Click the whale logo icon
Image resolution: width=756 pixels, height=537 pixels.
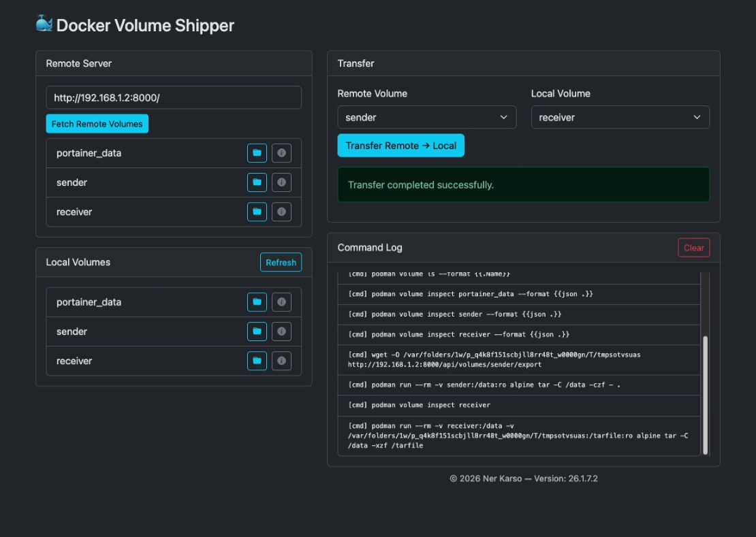click(44, 24)
